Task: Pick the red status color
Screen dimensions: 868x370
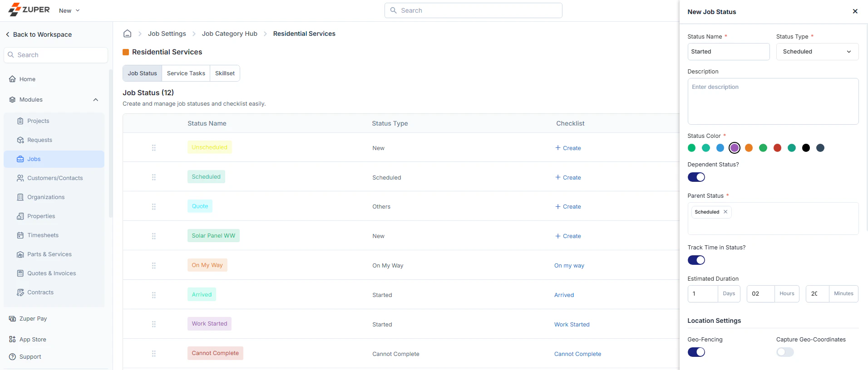Action: (777, 148)
